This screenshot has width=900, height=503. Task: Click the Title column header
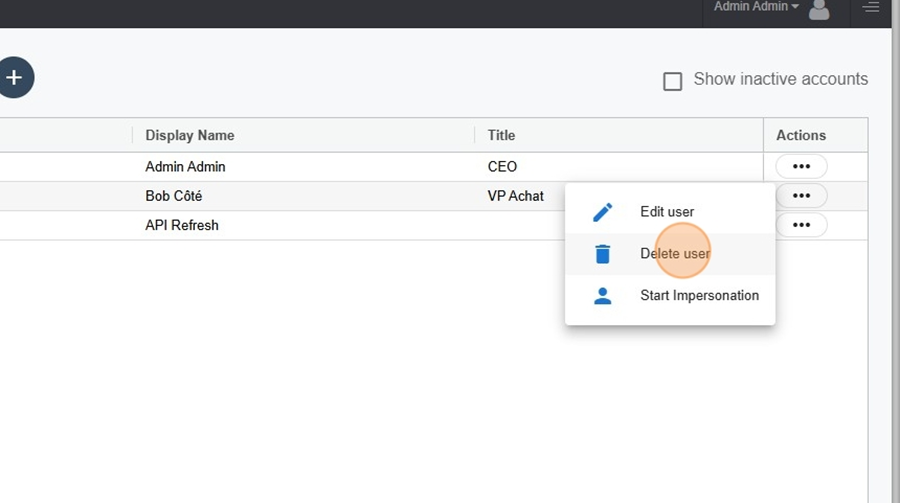coord(501,136)
